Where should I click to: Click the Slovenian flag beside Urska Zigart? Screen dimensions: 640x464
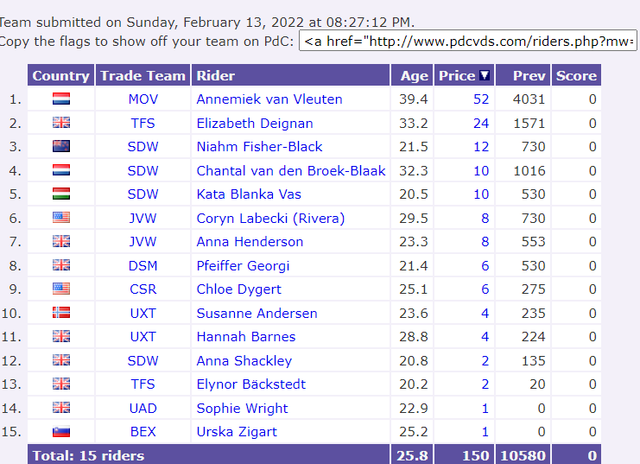pyautogui.click(x=61, y=431)
